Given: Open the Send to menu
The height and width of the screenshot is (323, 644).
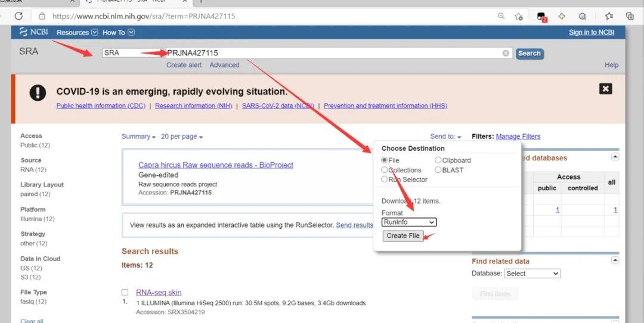Looking at the screenshot, I should tap(445, 136).
